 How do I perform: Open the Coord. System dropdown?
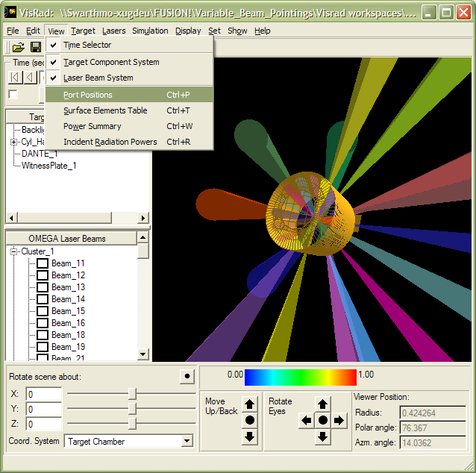187,441
